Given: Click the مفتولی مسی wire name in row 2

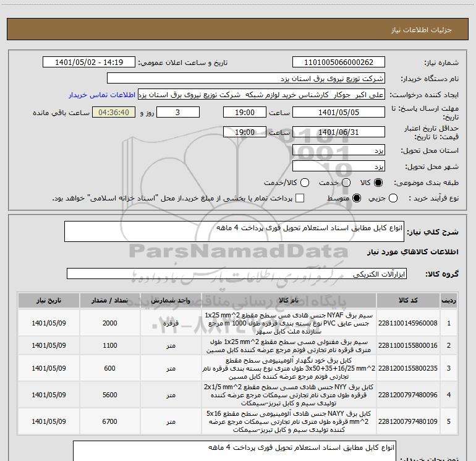Looking at the screenshot, I should pyautogui.click(x=289, y=346).
